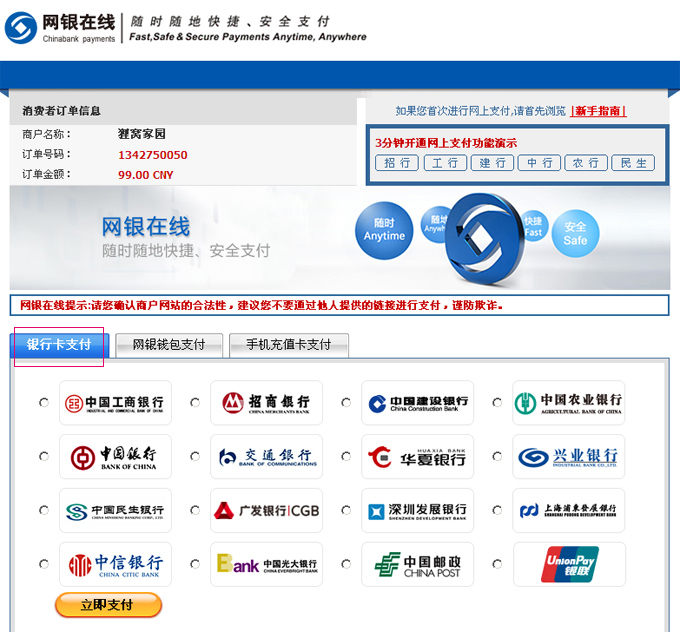Viewport: 680px width, 632px height.
Task: Click the 中信银行 China CITIC Bank logo
Action: pyautogui.click(x=115, y=564)
